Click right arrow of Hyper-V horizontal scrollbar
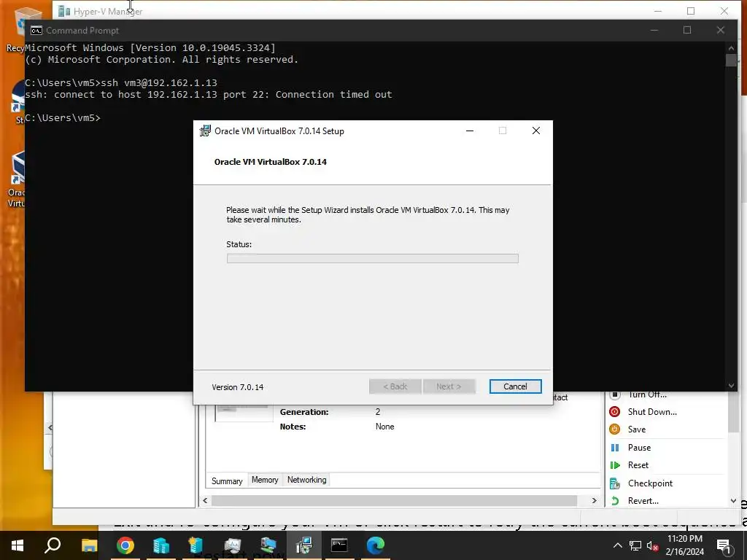The image size is (747, 560). pyautogui.click(x=594, y=500)
